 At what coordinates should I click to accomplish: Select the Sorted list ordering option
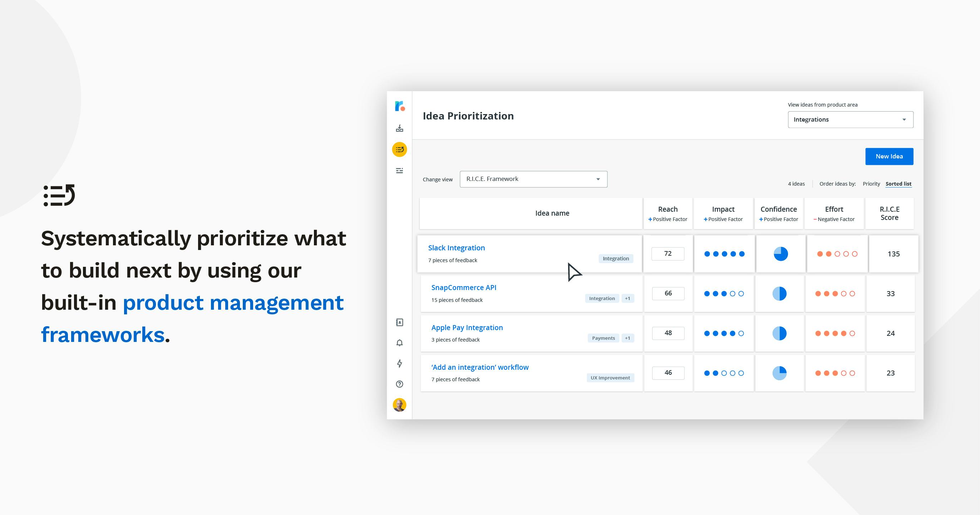pos(898,184)
